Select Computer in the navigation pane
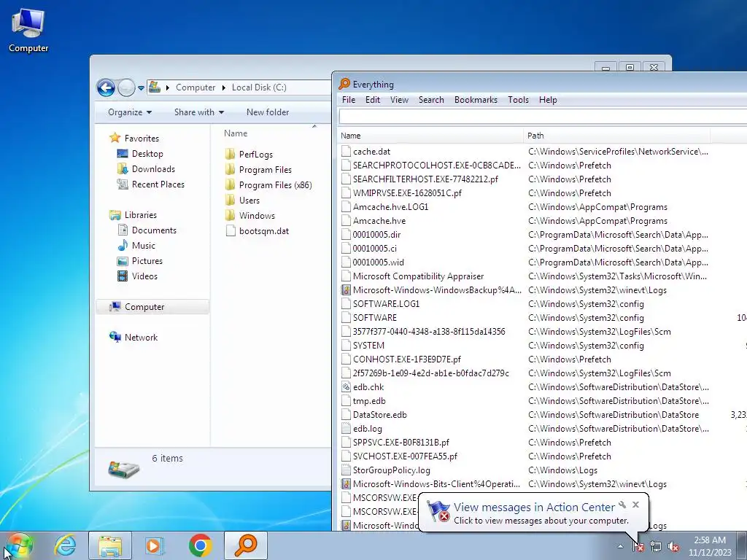The image size is (747, 560). pyautogui.click(x=152, y=307)
